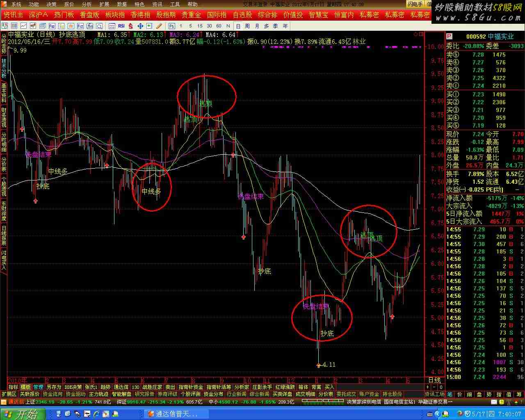Select the 周 weekly period

(247, 26)
